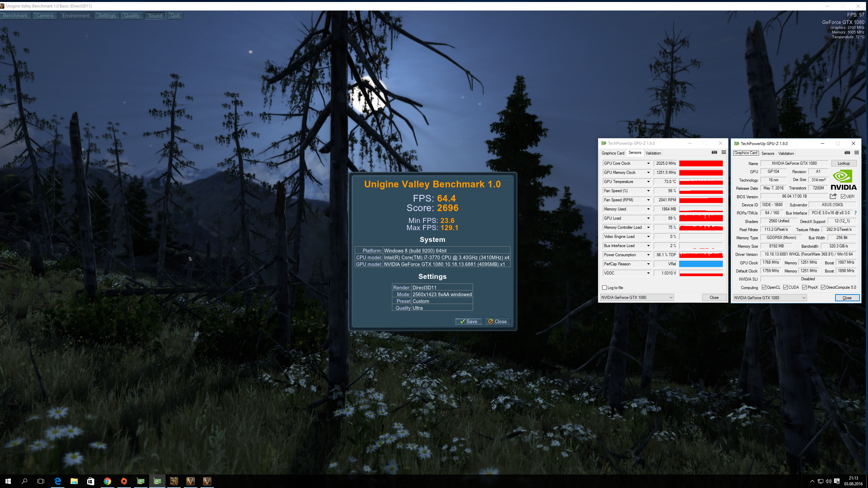The image size is (868, 488).
Task: Toggle the DirectCompute 5.0 checkbox
Action: click(x=823, y=287)
